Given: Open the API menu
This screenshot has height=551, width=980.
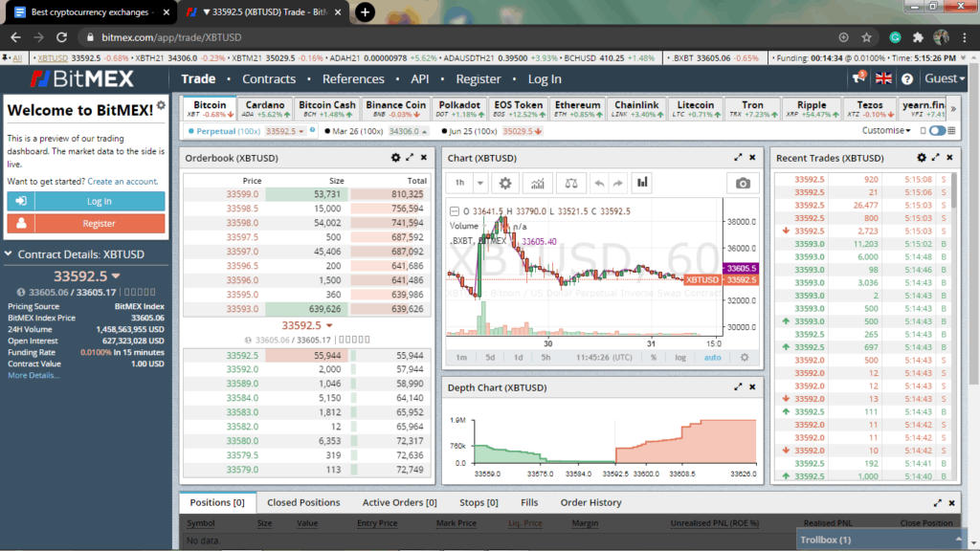Looking at the screenshot, I should pyautogui.click(x=420, y=78).
